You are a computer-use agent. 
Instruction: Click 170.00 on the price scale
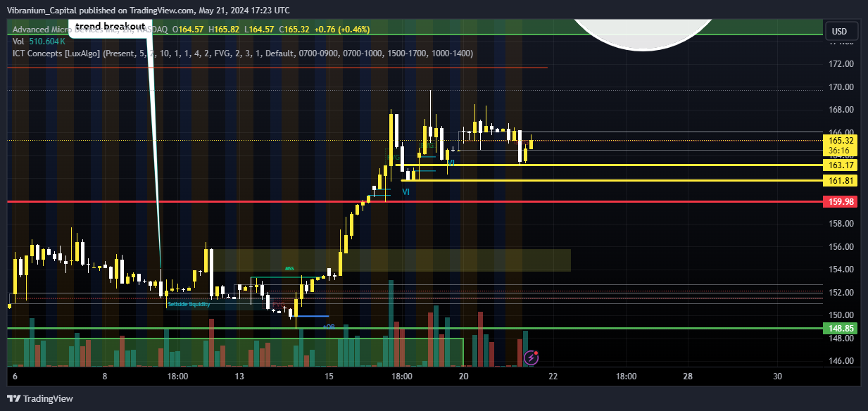841,87
